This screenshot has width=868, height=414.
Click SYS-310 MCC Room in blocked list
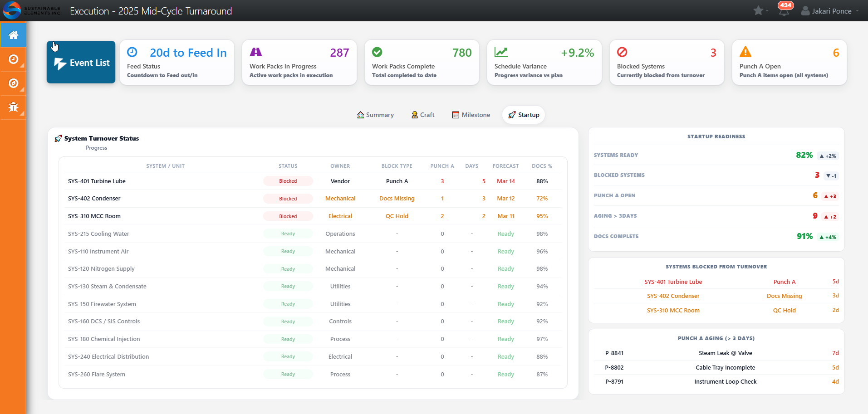tap(673, 310)
